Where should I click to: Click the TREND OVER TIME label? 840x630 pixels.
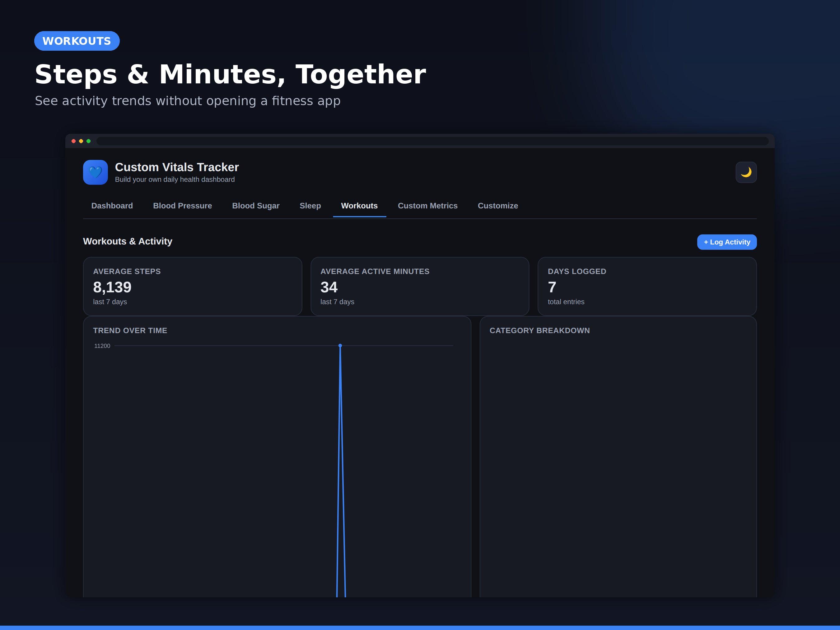pyautogui.click(x=130, y=330)
